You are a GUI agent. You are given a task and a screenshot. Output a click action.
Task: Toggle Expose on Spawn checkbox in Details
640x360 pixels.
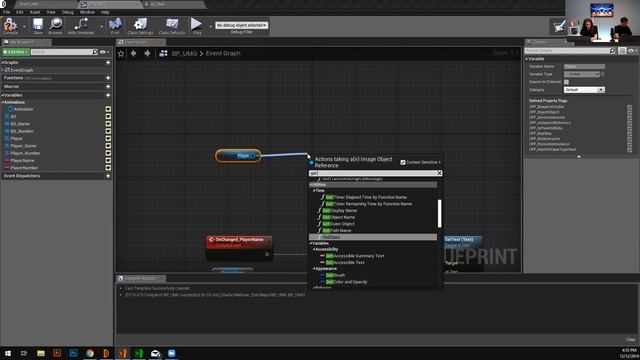click(x=566, y=82)
